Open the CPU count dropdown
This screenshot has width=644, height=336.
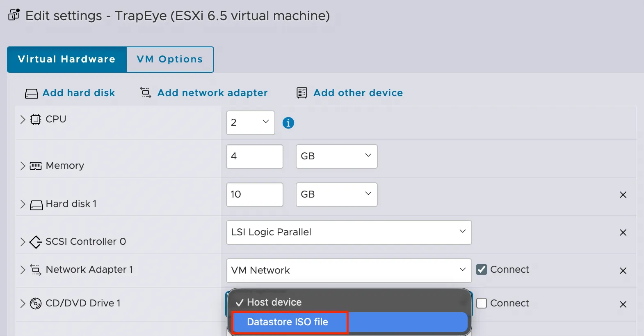(251, 123)
